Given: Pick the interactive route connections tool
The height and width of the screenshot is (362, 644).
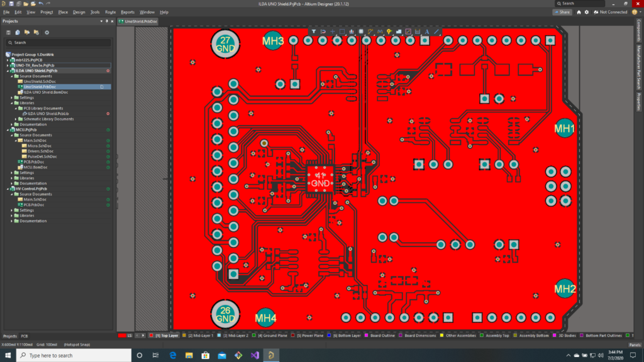Looking at the screenshot, I should point(370,31).
